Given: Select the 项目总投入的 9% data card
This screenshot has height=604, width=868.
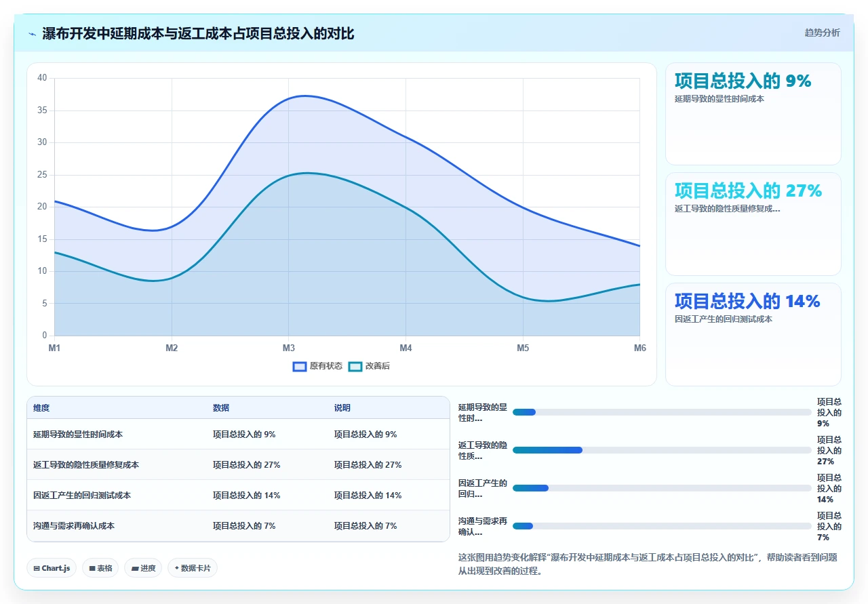Looking at the screenshot, I should pos(753,114).
